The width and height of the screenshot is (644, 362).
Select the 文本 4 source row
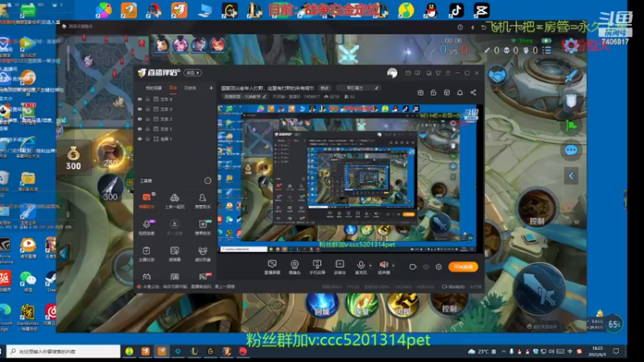point(175,99)
